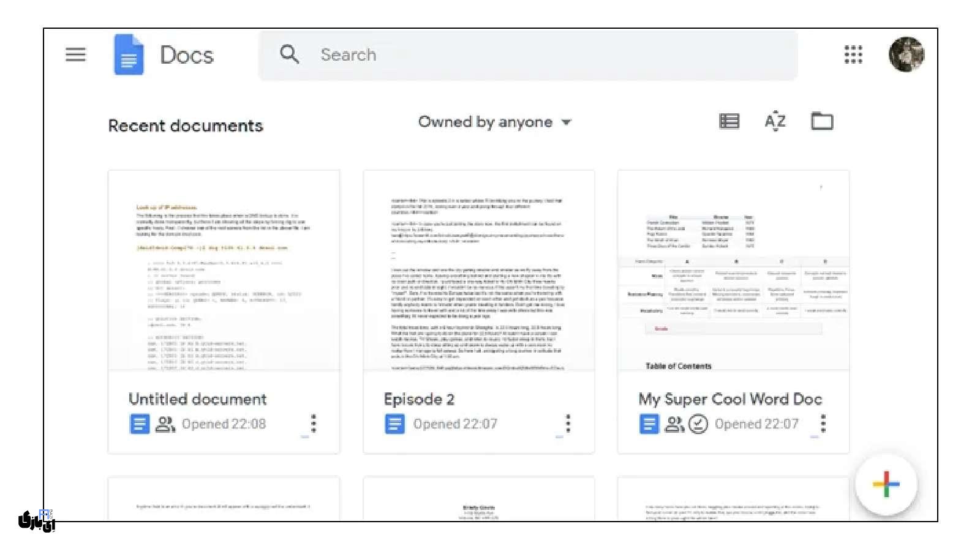Click Docs file icon under Episode 2
Screen dimensions: 980x551
(394, 424)
